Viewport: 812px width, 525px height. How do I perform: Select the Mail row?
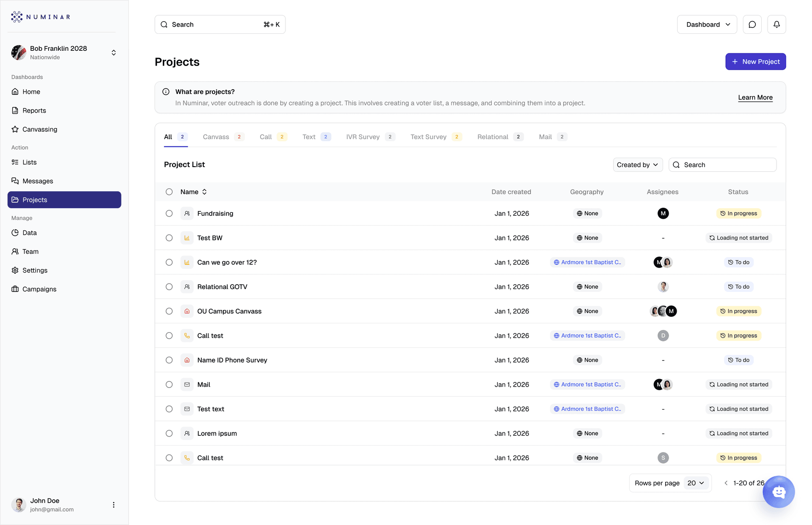pos(169,385)
